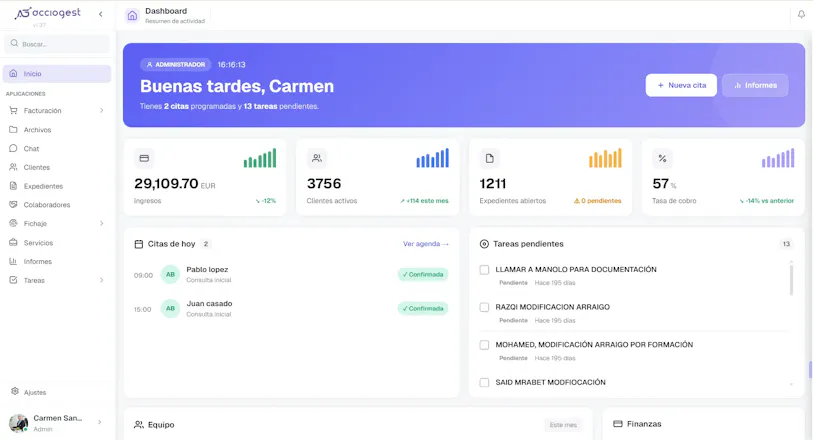Click the Ingresos credit card icon

144,158
